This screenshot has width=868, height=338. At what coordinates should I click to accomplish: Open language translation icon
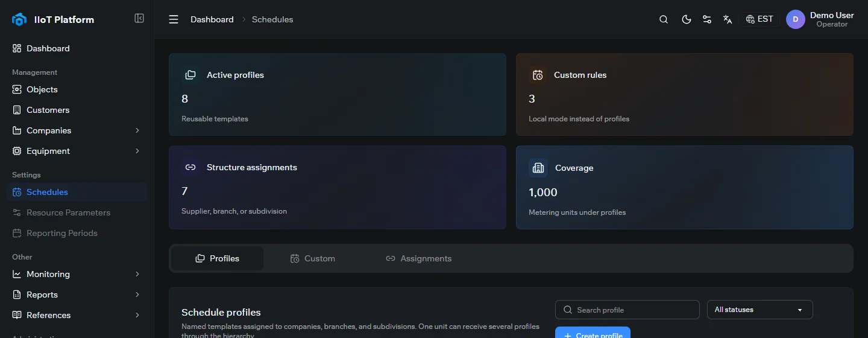click(x=728, y=19)
